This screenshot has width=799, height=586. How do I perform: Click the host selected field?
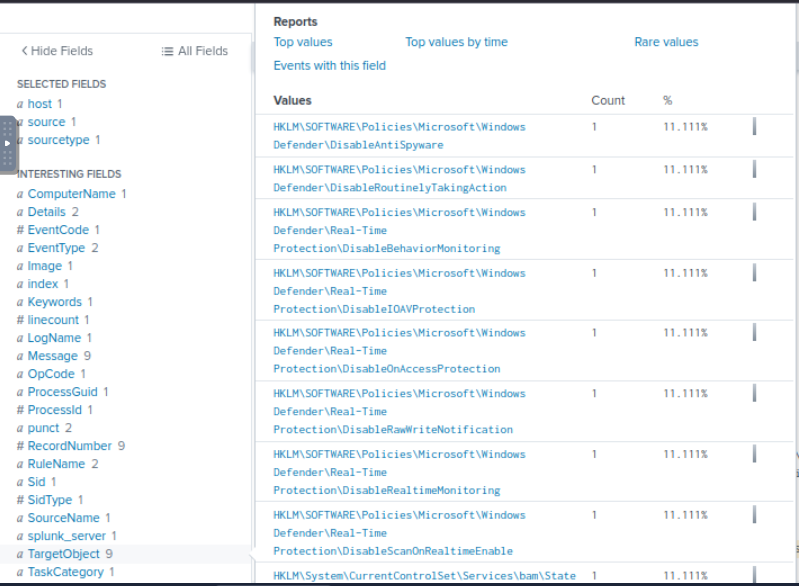[x=40, y=104]
